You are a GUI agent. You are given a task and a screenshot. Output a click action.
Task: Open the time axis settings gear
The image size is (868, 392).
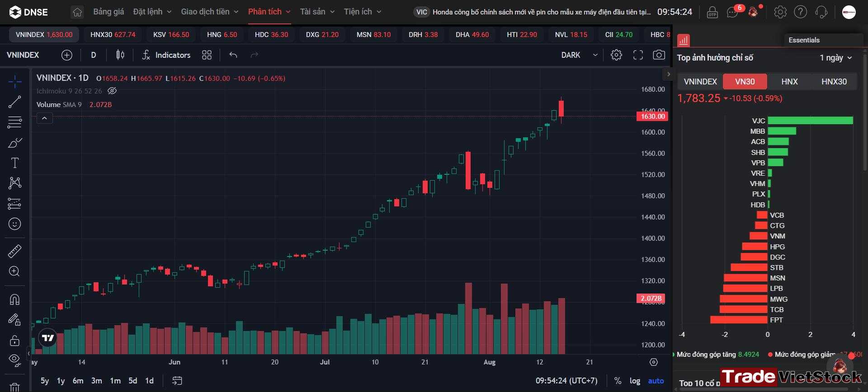[653, 362]
